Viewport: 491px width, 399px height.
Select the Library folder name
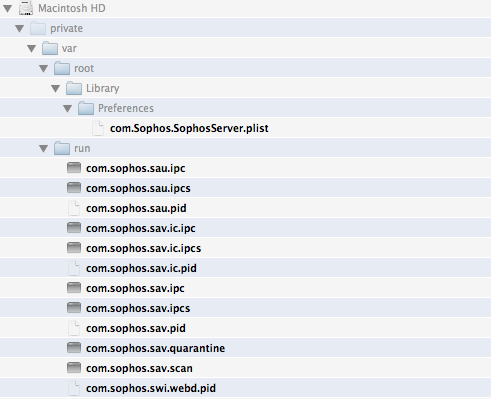(103, 89)
